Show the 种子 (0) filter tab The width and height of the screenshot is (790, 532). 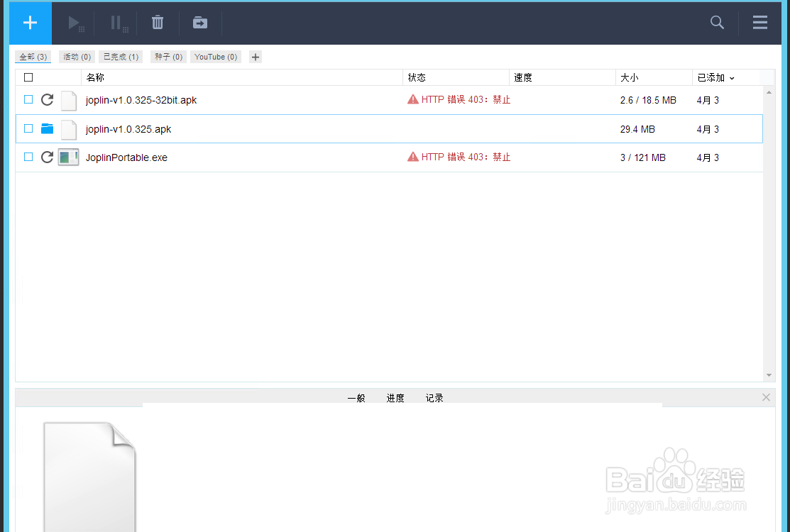click(x=168, y=57)
